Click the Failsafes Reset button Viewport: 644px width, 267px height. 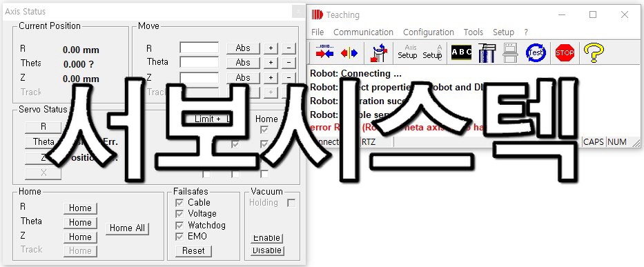pos(193,250)
